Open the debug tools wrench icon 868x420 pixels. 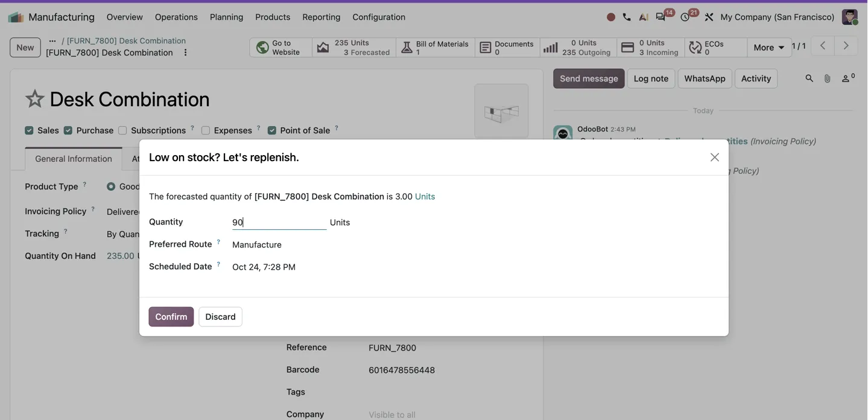pyautogui.click(x=709, y=17)
